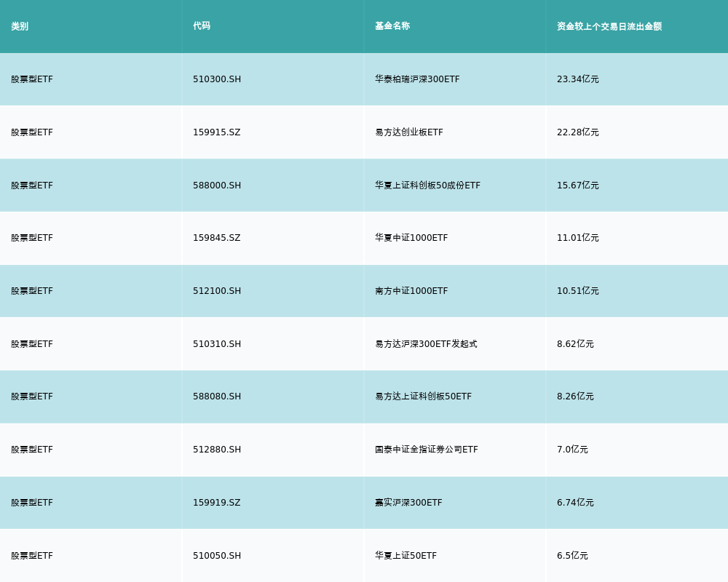Click 股票型ETF in the 159915.SZ row

pyautogui.click(x=32, y=132)
